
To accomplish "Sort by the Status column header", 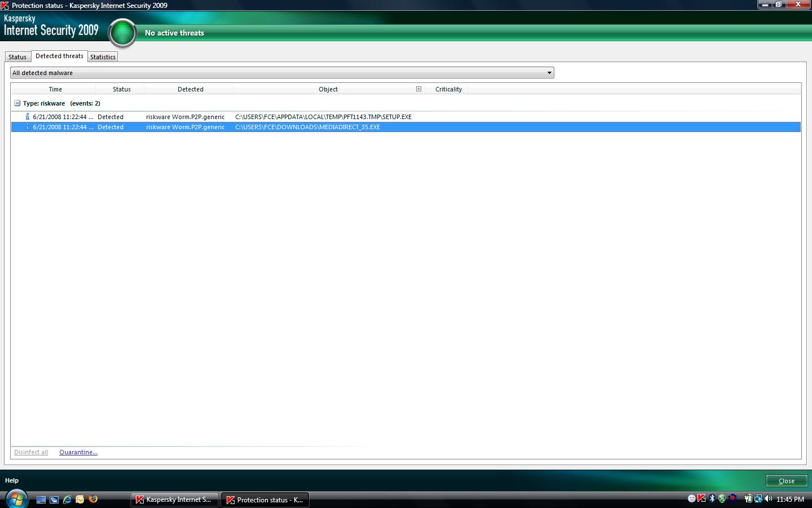I will 121,89.
